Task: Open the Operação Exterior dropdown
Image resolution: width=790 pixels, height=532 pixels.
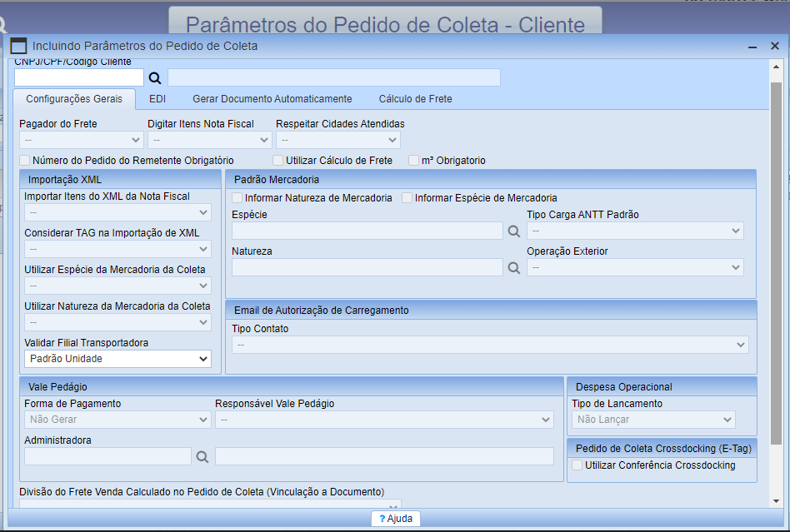Action: [x=635, y=268]
